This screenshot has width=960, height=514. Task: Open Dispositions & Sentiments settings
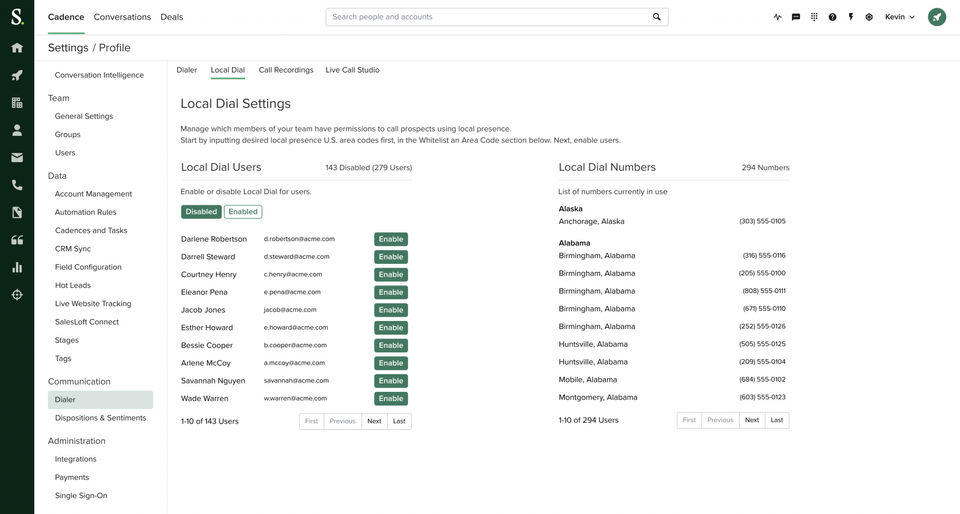tap(100, 418)
